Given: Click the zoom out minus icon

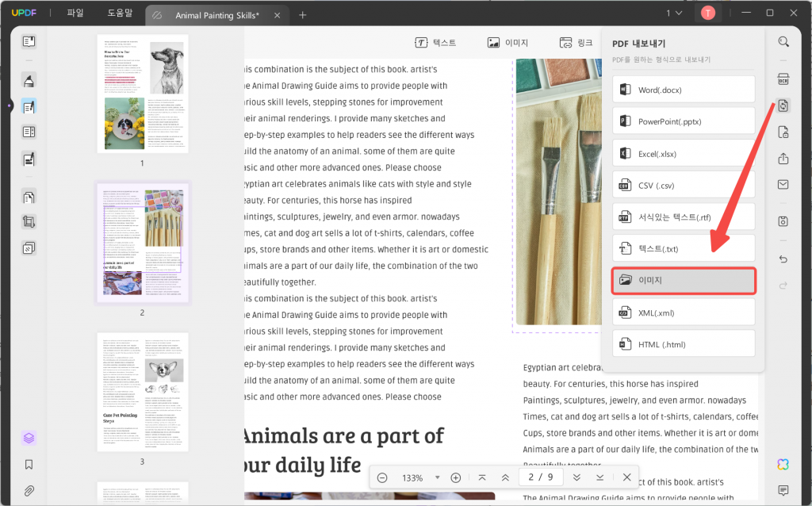Looking at the screenshot, I should (382, 477).
